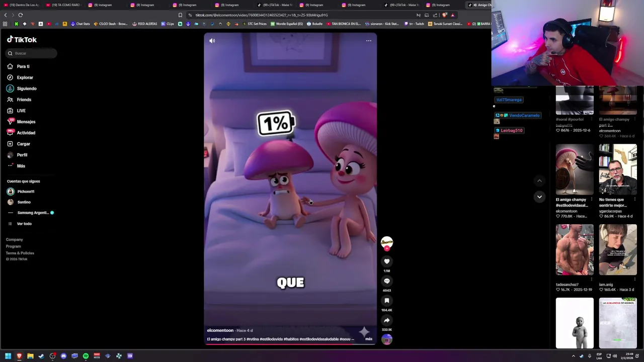Open elcomentoon profile name link
This screenshot has height=362, width=644.
coord(220,330)
